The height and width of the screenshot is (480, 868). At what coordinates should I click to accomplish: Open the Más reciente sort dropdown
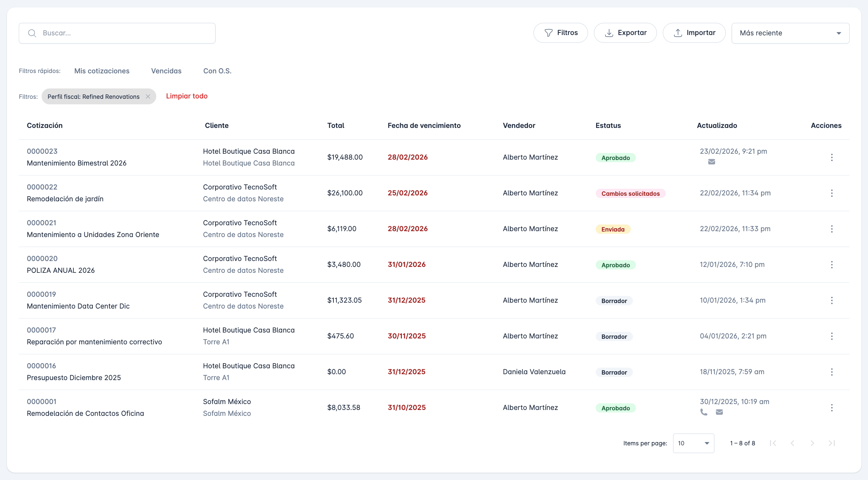point(790,33)
